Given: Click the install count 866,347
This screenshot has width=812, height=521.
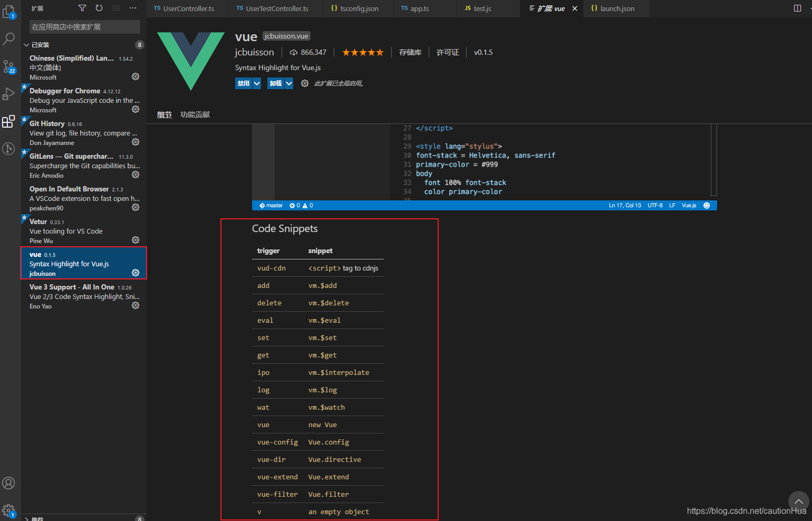Looking at the screenshot, I should [x=308, y=52].
